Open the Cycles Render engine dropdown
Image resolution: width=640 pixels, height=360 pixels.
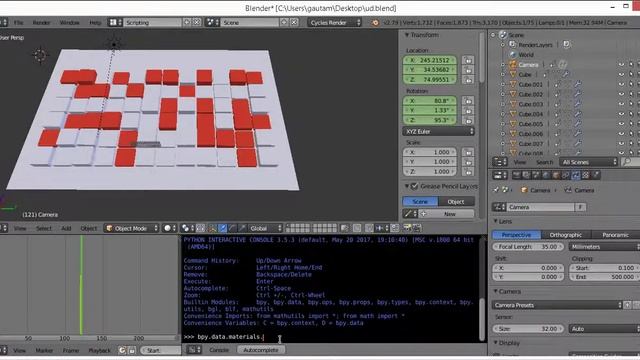tap(335, 22)
